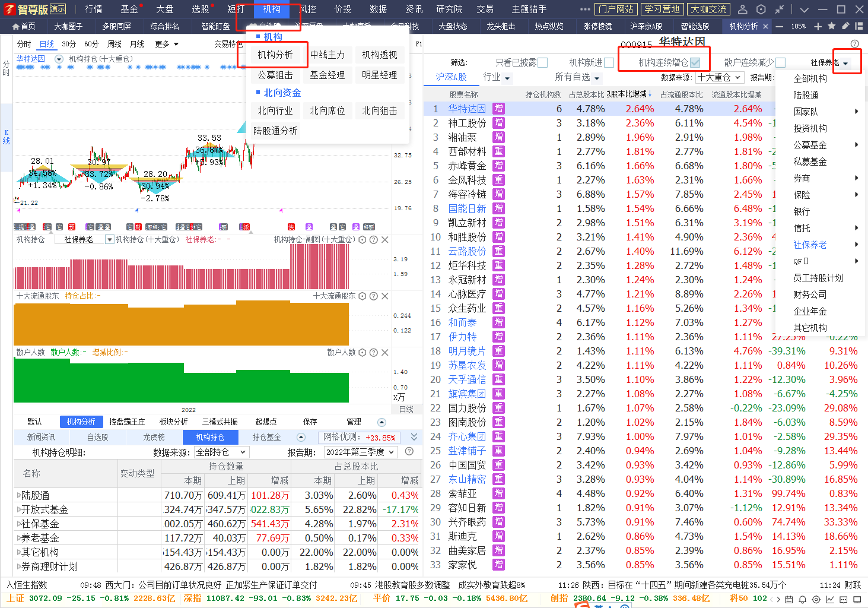Click the bell alert icon in the status bar
This screenshot has height=608, width=868.
click(803, 600)
